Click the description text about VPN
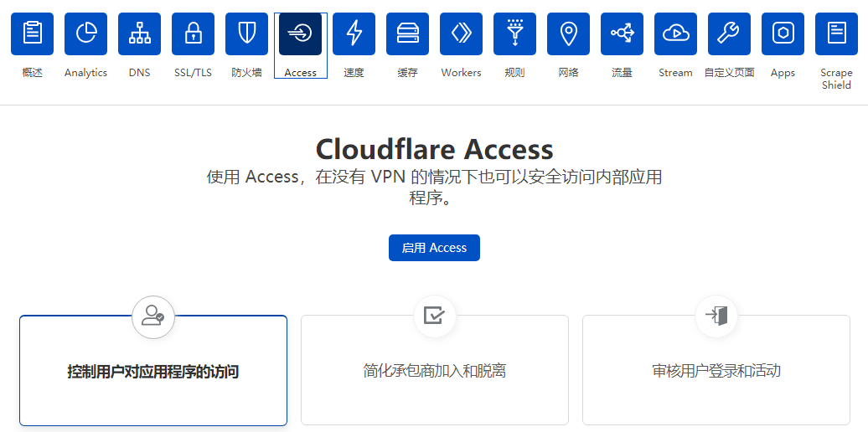The width and height of the screenshot is (868, 432). [x=434, y=187]
